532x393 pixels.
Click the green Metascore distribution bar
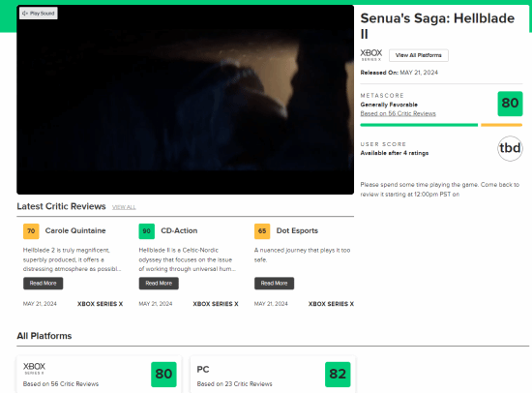(419, 125)
